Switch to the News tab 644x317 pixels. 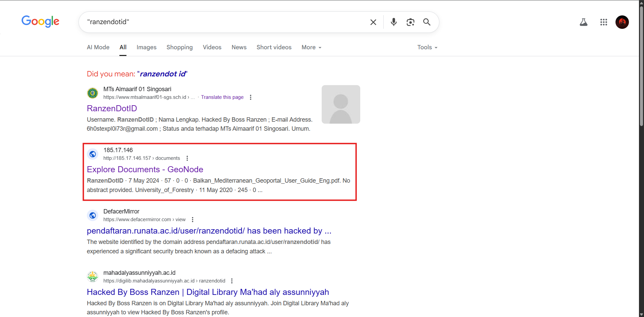(239, 47)
